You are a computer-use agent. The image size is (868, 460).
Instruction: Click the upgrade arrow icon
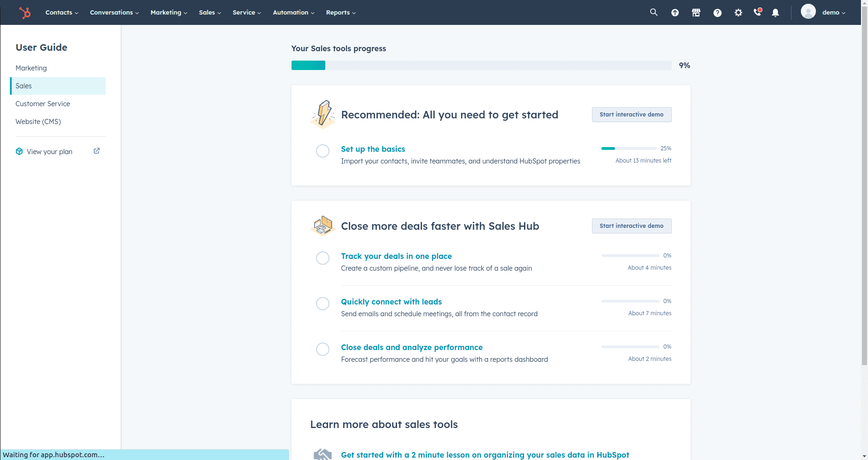[675, 13]
